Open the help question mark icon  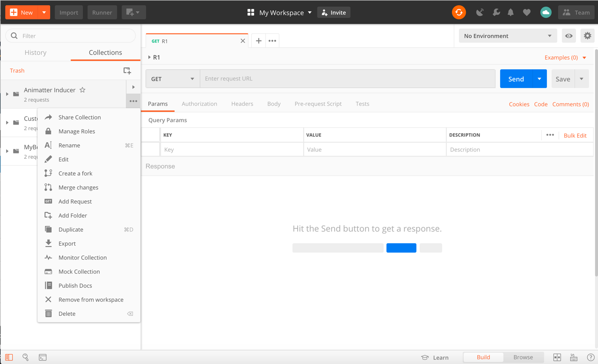591,357
